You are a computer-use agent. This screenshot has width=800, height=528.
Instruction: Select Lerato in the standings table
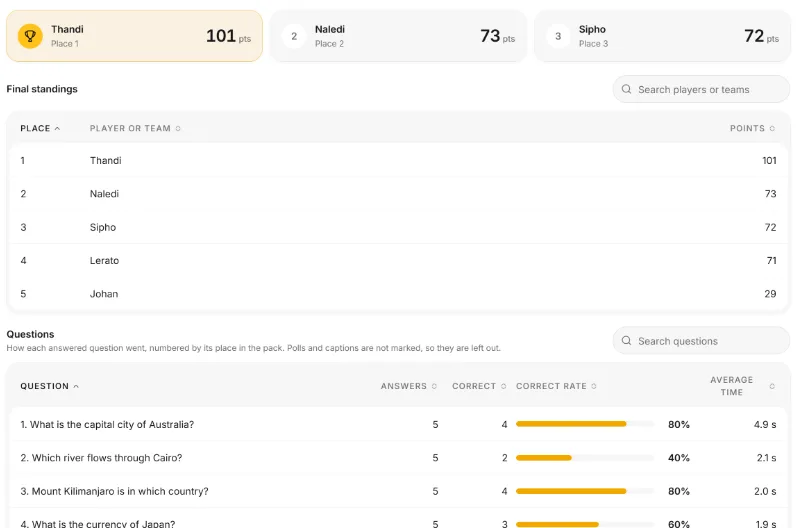[x=398, y=261]
